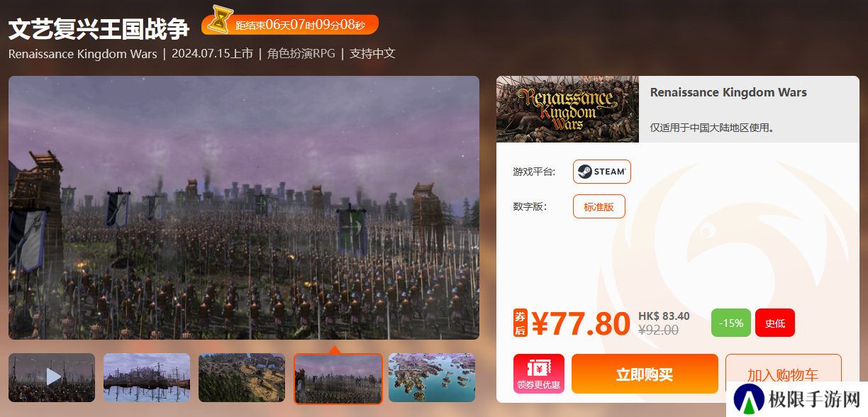Click the 支持中文 language support label
868x417 pixels.
tap(372, 54)
